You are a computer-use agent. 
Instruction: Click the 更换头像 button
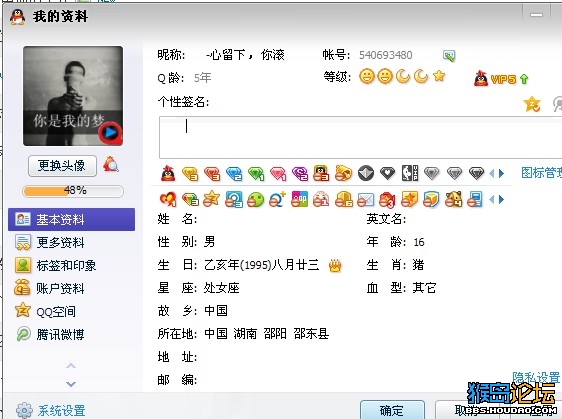point(62,166)
